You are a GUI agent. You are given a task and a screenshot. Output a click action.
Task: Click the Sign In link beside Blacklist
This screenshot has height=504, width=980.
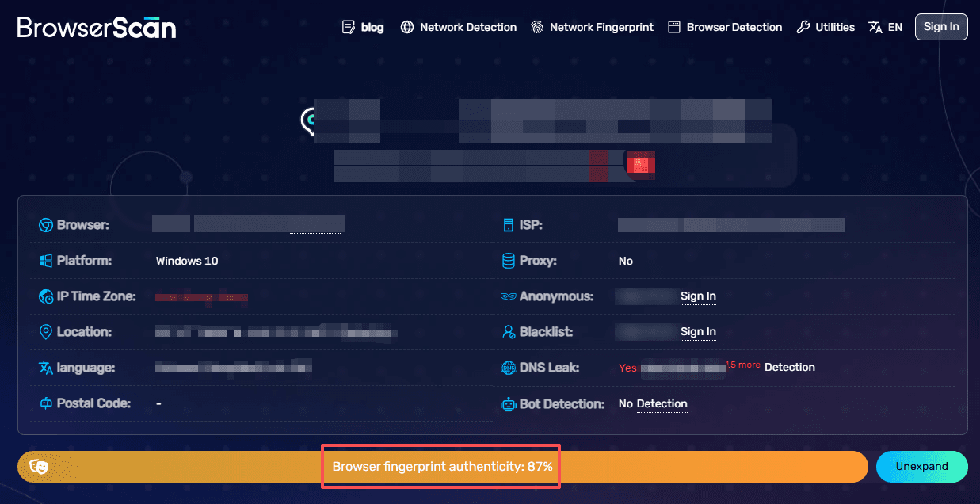(698, 332)
